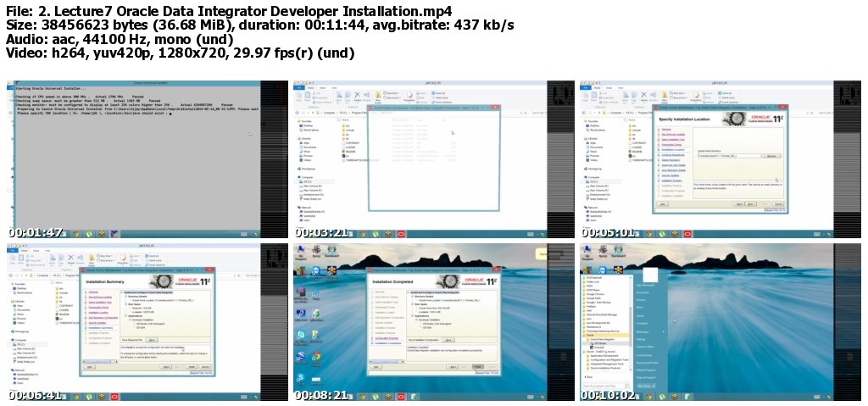868x406 pixels.
Task: Click Save button in 00:06:41 Installation Summary frame
Action: coord(152,340)
